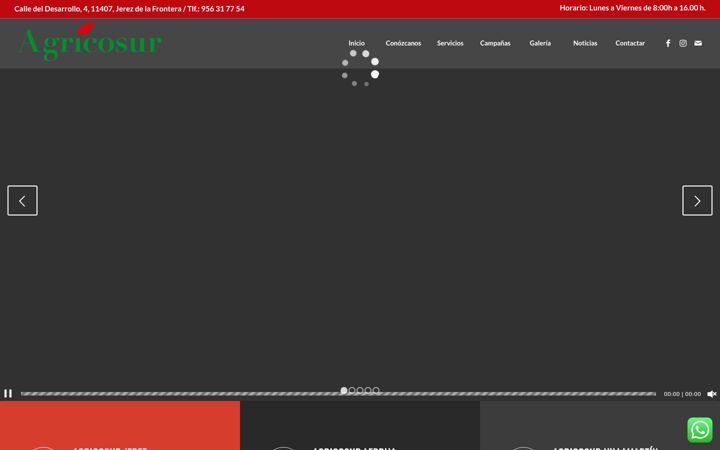Click the Horario Lunes a Viernes text
The height and width of the screenshot is (450, 720).
[632, 8]
